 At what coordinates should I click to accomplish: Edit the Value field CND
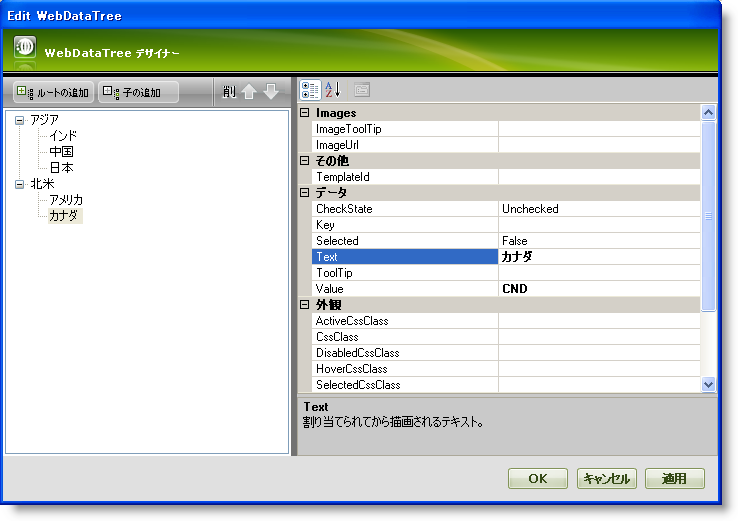(x=599, y=289)
